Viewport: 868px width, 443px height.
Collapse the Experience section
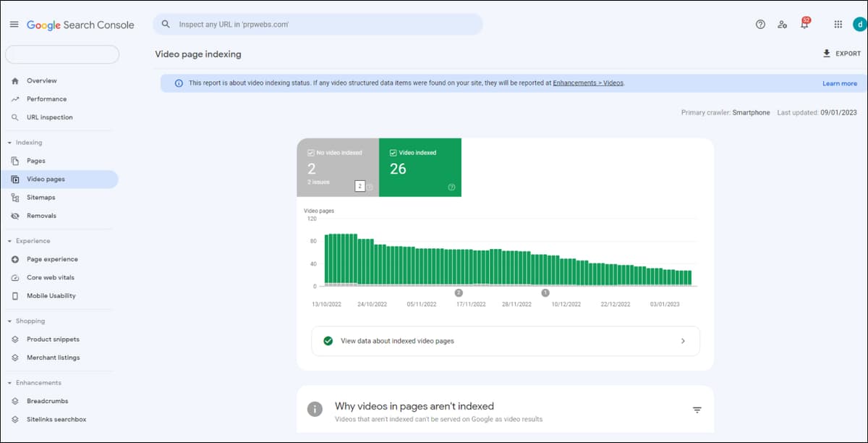coord(9,241)
